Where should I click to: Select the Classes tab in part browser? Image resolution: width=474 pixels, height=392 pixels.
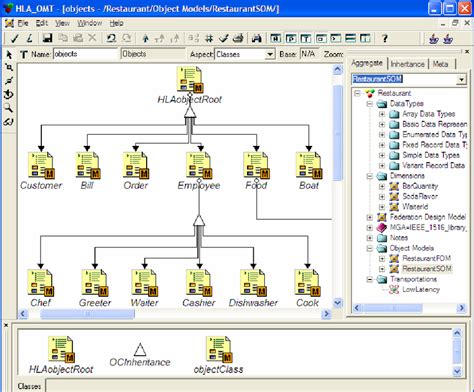coord(29,386)
